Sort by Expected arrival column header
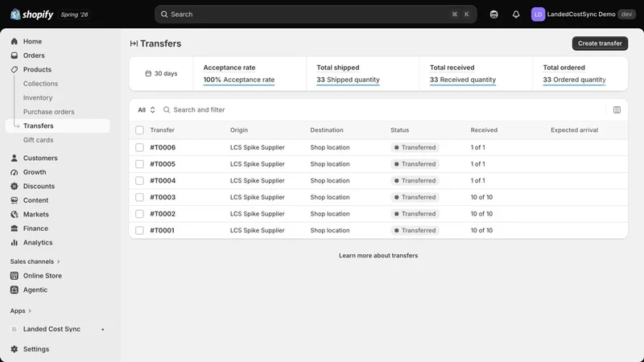 574,130
